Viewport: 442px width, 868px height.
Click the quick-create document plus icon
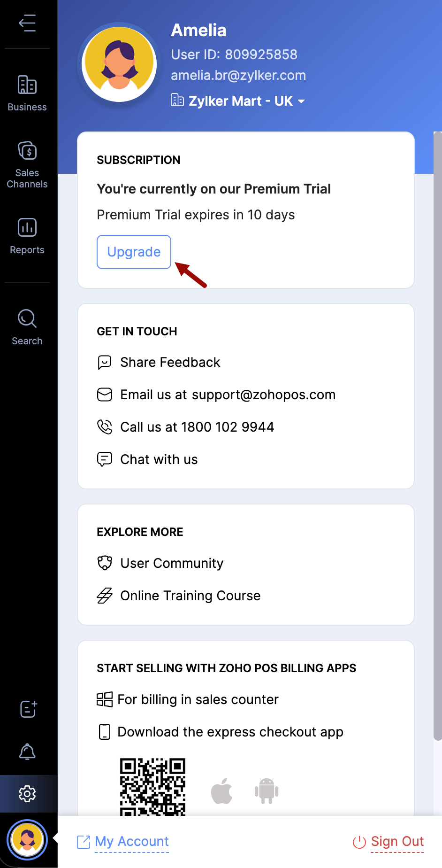click(28, 709)
